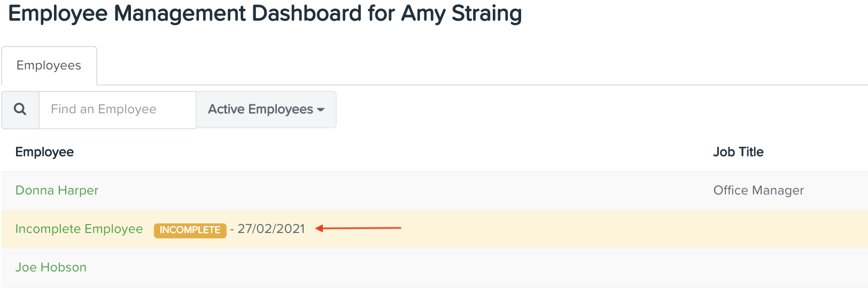Image resolution: width=868 pixels, height=295 pixels.
Task: Open Joe Hobson's employee record
Action: 51,267
